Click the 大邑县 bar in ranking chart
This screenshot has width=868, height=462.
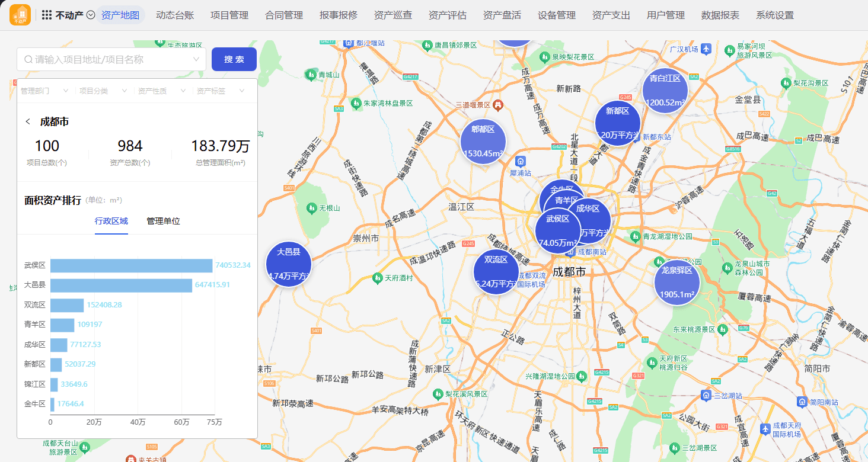pyautogui.click(x=121, y=285)
